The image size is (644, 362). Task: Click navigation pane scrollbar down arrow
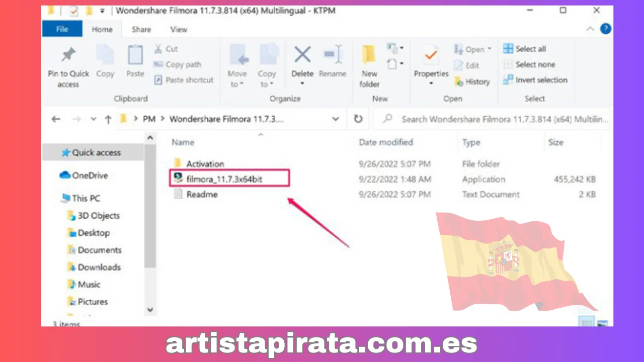(x=150, y=310)
